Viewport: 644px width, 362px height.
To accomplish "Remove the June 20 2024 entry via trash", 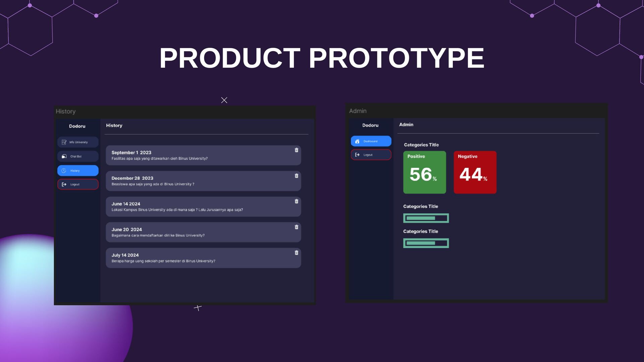I will [x=297, y=227].
